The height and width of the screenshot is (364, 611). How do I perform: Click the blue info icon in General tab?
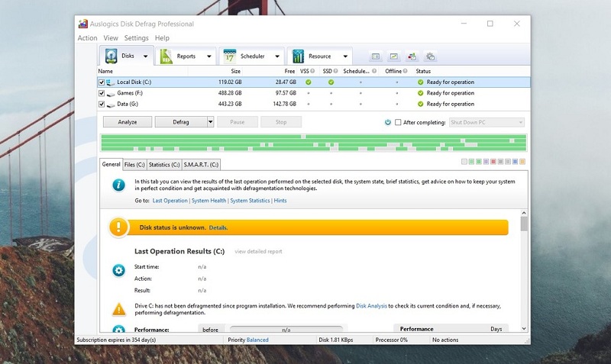point(118,185)
